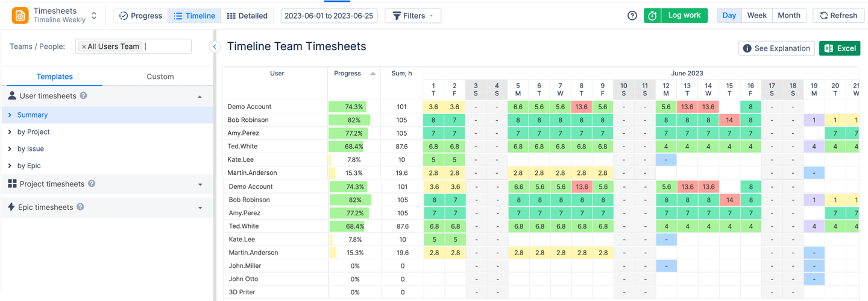The image size is (868, 301).
Task: Open help via the question mark icon
Action: click(632, 16)
